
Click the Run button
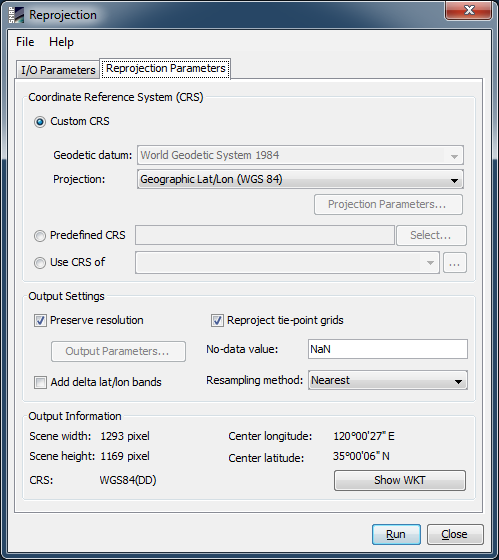(x=396, y=534)
